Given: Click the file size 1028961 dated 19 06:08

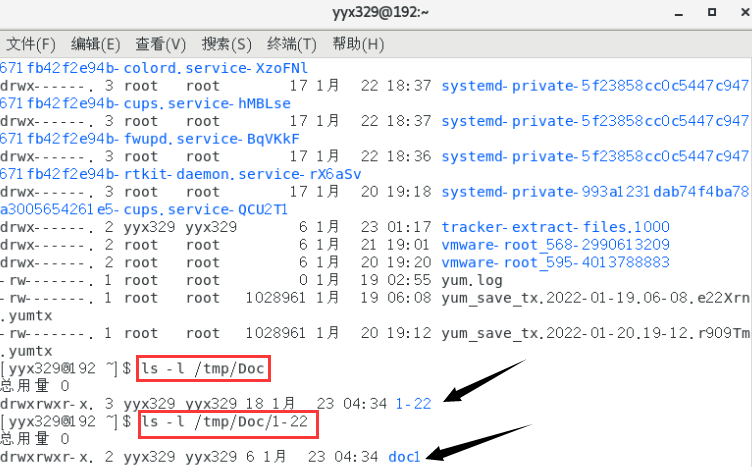Looking at the screenshot, I should (x=275, y=298).
